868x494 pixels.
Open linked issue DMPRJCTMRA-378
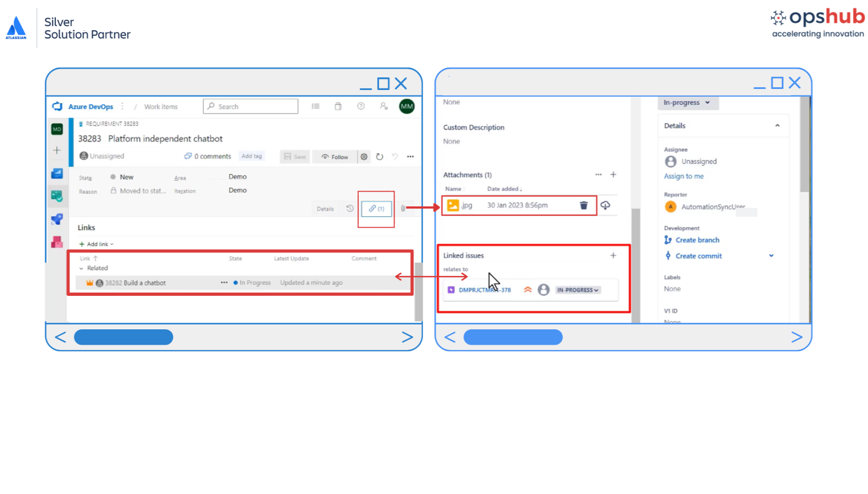click(x=484, y=290)
